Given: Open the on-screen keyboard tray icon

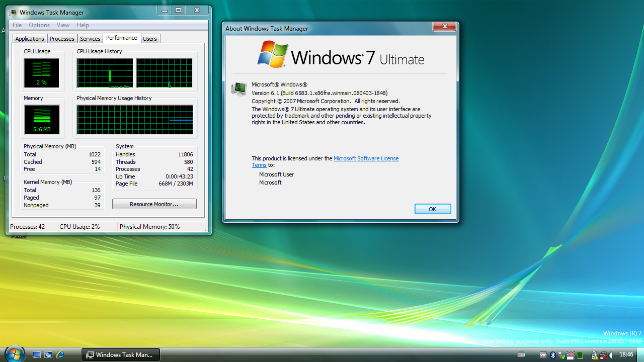Looking at the screenshot, I should 521,354.
